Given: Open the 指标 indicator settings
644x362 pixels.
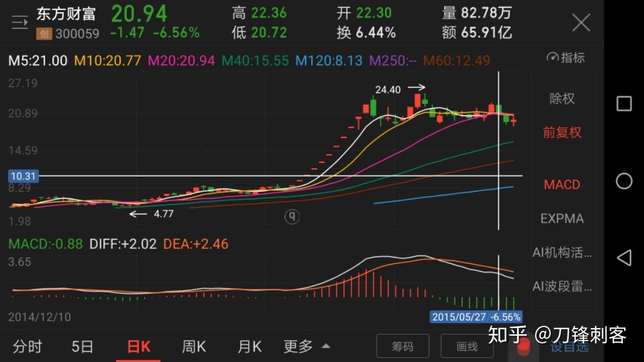Looking at the screenshot, I should (x=566, y=57).
